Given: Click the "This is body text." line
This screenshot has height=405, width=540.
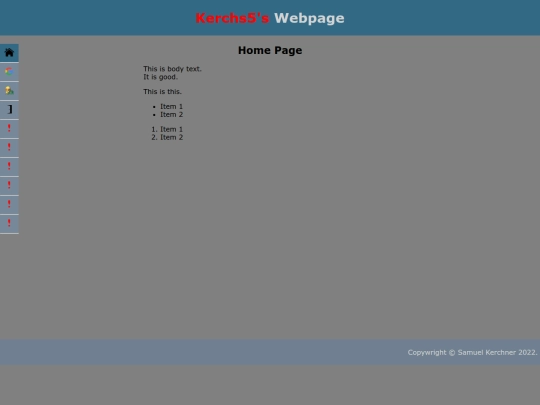Looking at the screenshot, I should point(173,69).
